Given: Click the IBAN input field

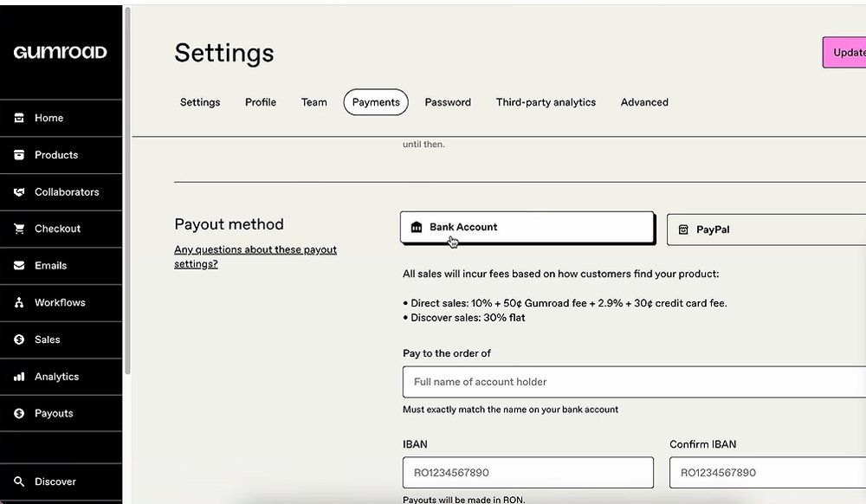Looking at the screenshot, I should [x=528, y=473].
